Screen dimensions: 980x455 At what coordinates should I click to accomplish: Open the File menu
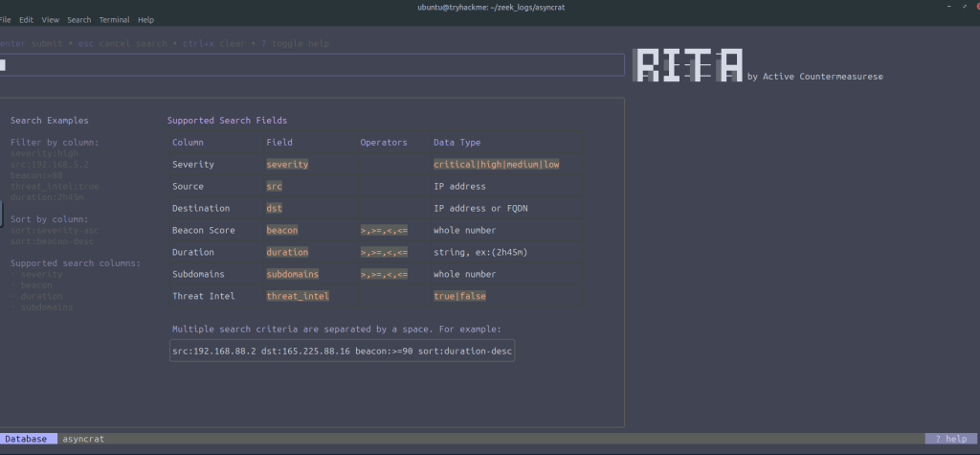[7, 19]
